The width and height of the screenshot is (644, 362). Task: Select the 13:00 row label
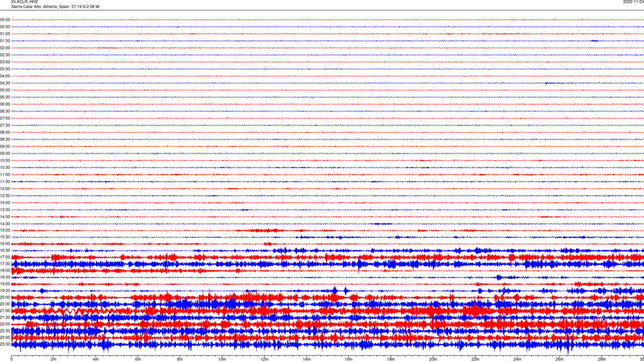point(5,202)
